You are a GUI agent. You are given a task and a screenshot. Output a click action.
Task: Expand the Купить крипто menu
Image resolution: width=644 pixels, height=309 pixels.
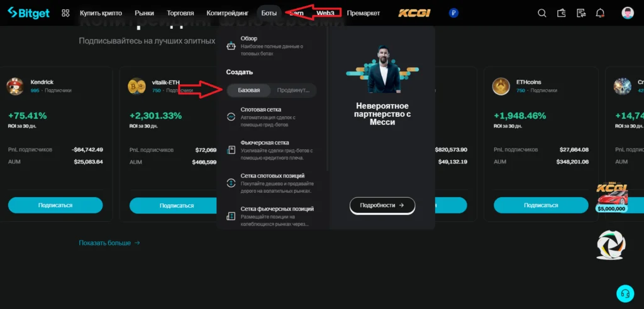point(101,13)
